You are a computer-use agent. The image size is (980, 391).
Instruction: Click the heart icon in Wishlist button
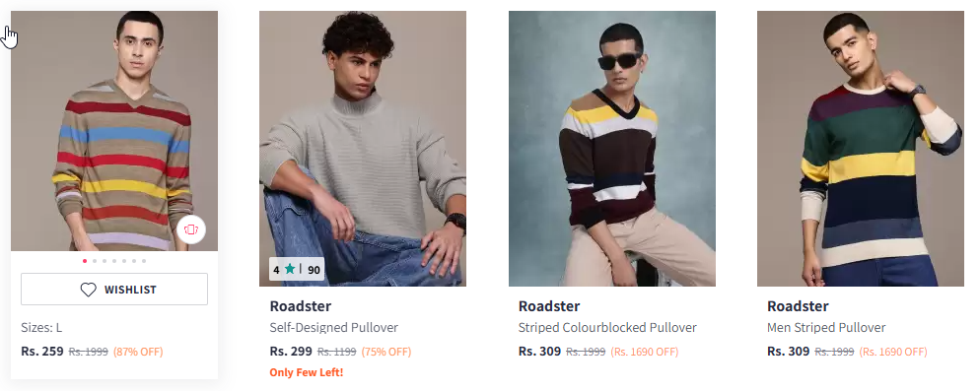(x=88, y=290)
